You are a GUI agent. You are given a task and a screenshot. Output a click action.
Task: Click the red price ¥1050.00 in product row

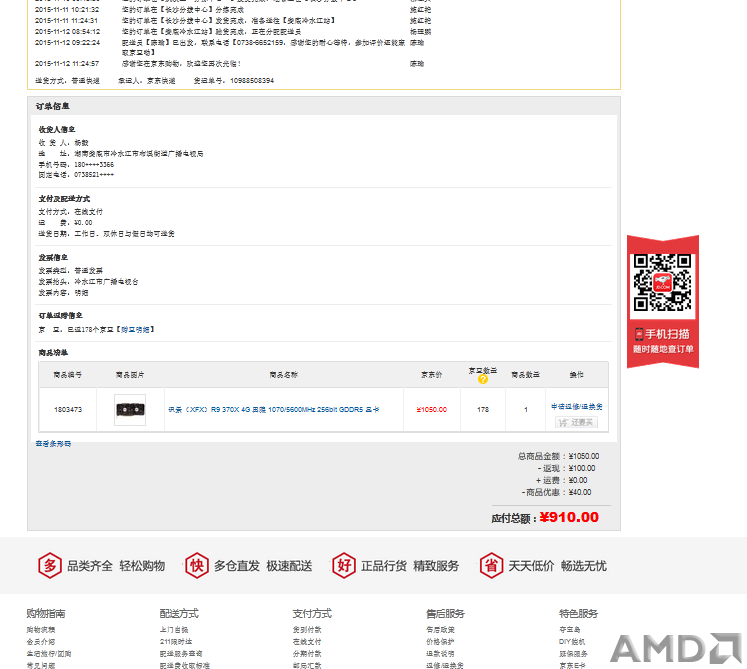coord(432,409)
